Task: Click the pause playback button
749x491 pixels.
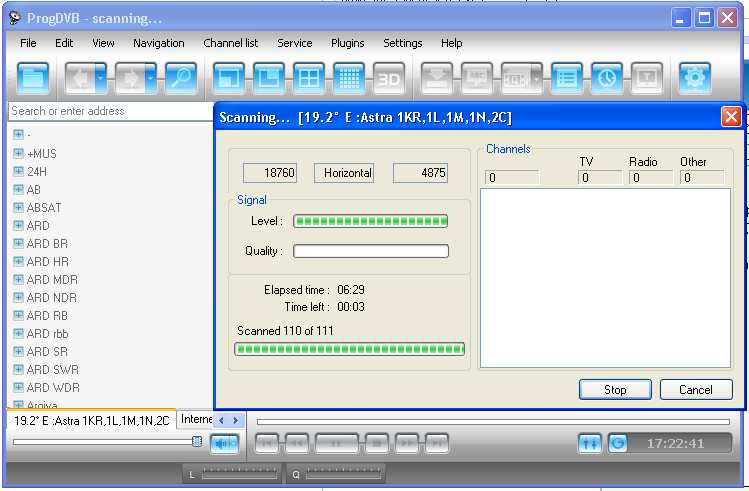Action: tap(336, 443)
